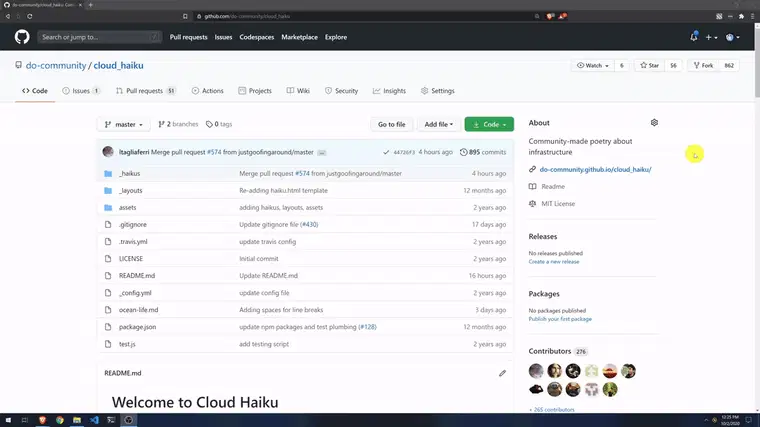Open the Add file dropdown
This screenshot has height=427, width=760.
coord(439,125)
